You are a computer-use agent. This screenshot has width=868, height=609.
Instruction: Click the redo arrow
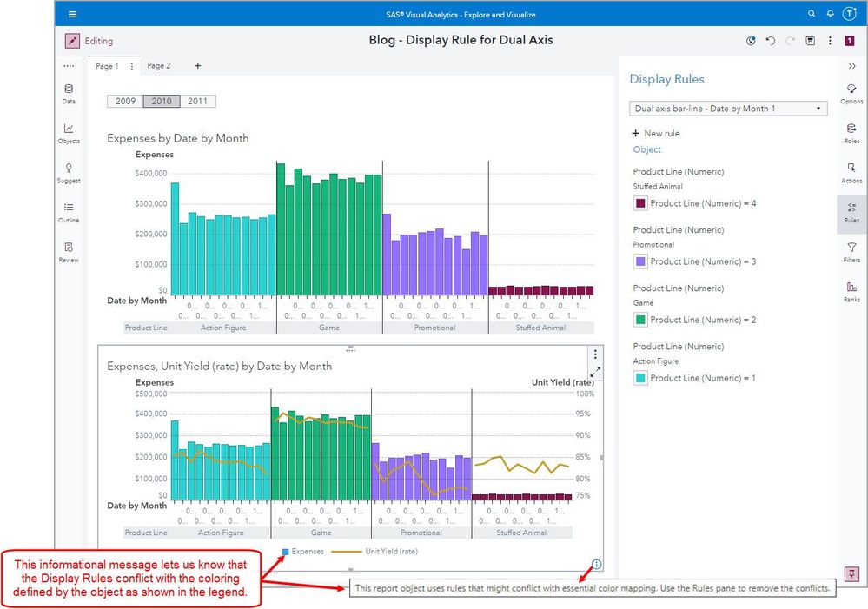(791, 41)
